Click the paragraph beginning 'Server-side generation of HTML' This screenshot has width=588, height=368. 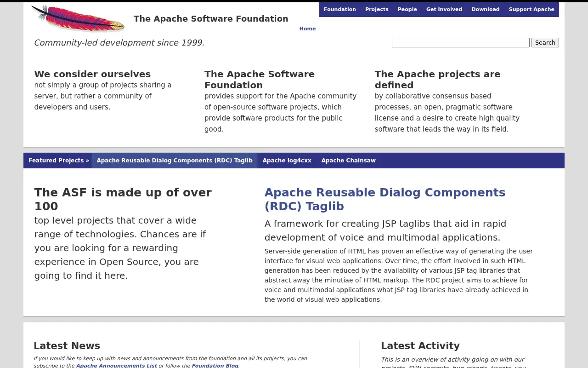[x=399, y=275]
